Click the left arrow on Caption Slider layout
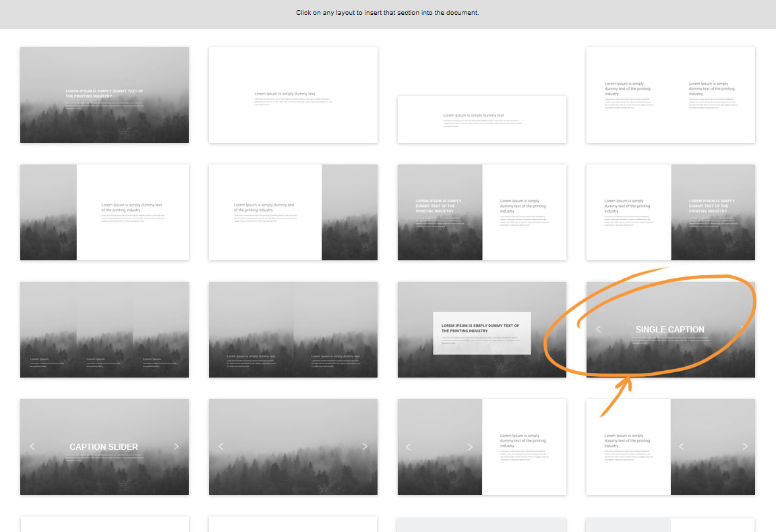 click(32, 446)
